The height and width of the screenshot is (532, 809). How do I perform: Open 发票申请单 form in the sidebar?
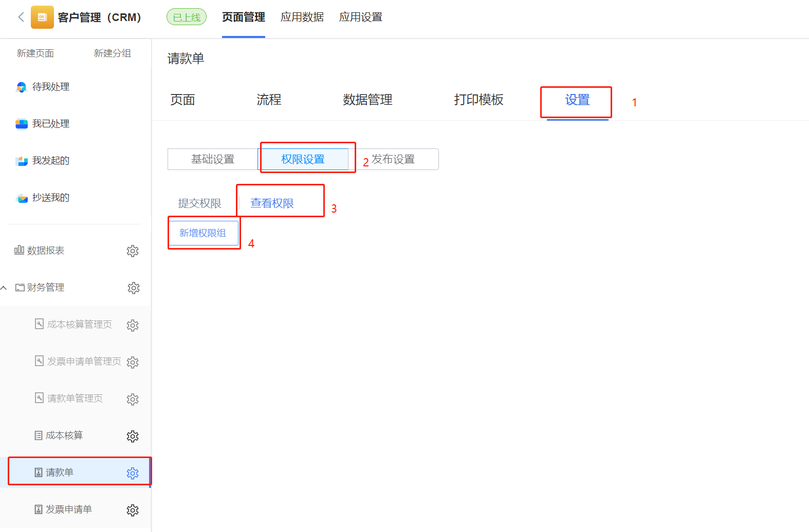69,509
